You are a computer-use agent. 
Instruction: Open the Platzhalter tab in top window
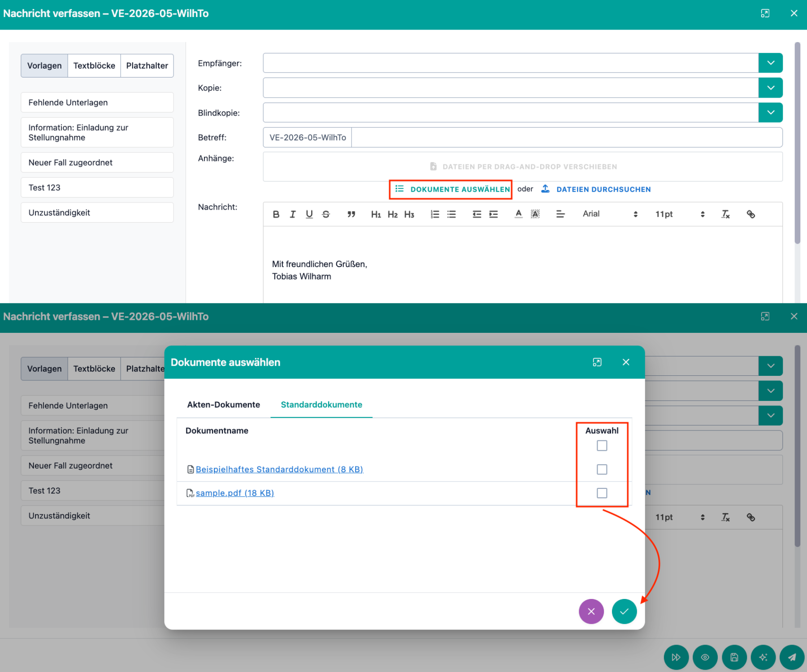[147, 66]
